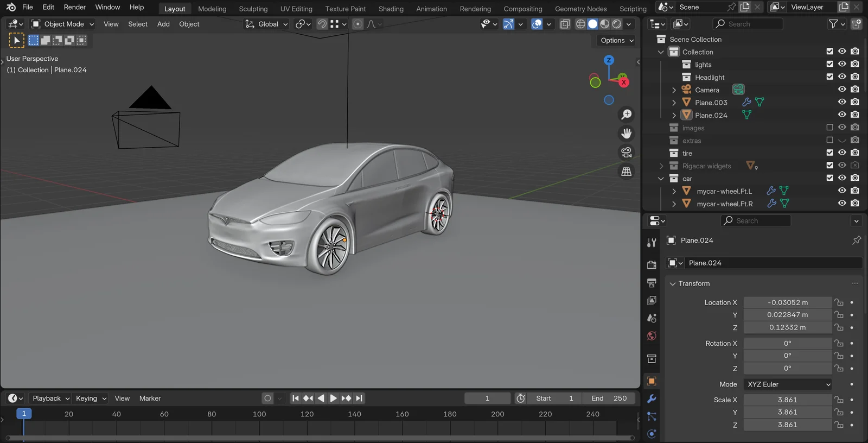This screenshot has height=443, width=868.
Task: Click the X axis on navigation gizmo
Action: [624, 82]
